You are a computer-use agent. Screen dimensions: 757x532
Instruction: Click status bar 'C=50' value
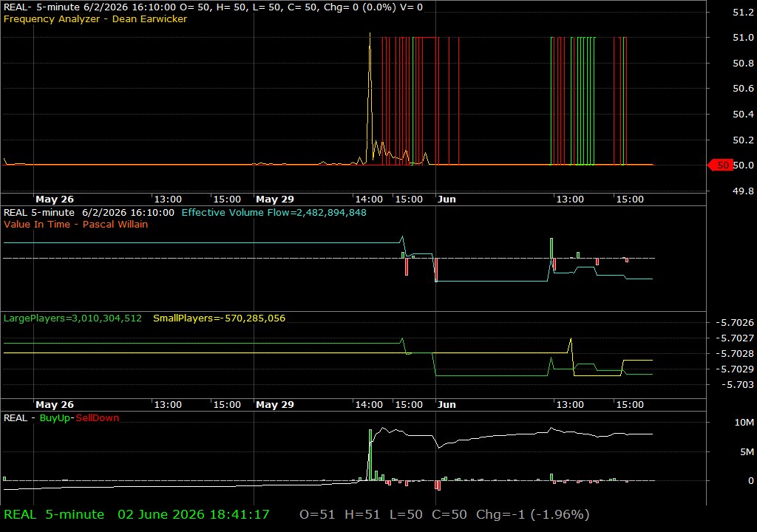449,514
